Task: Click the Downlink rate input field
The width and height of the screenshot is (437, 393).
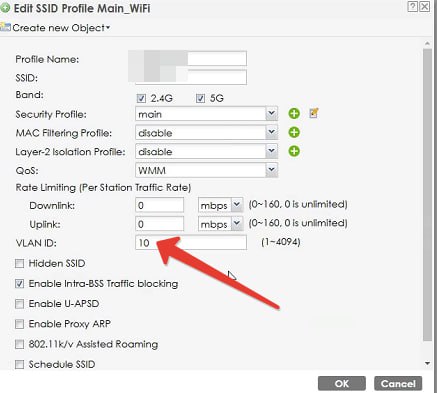Action: click(x=159, y=205)
